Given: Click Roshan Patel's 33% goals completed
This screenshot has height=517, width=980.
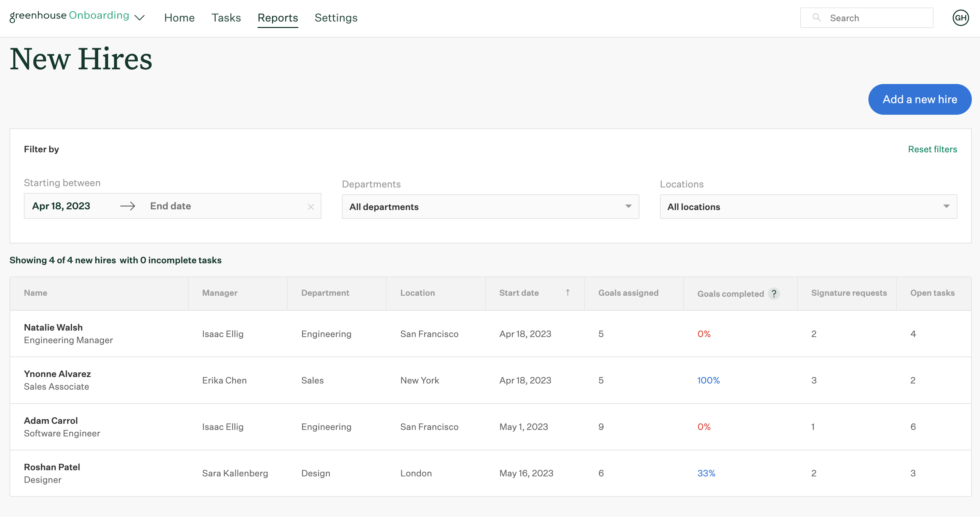Looking at the screenshot, I should pyautogui.click(x=706, y=473).
